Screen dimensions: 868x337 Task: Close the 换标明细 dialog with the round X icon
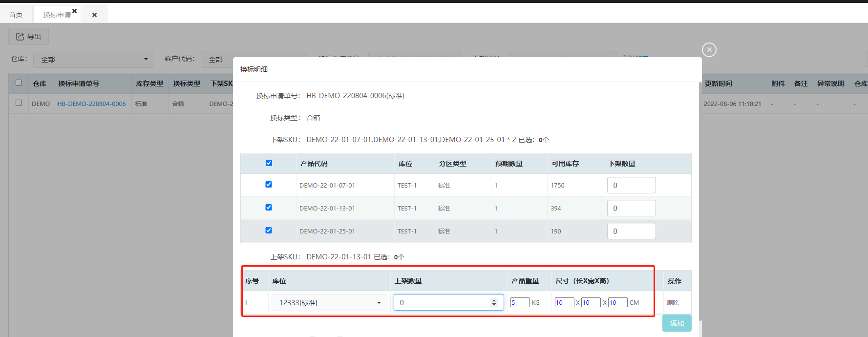709,50
